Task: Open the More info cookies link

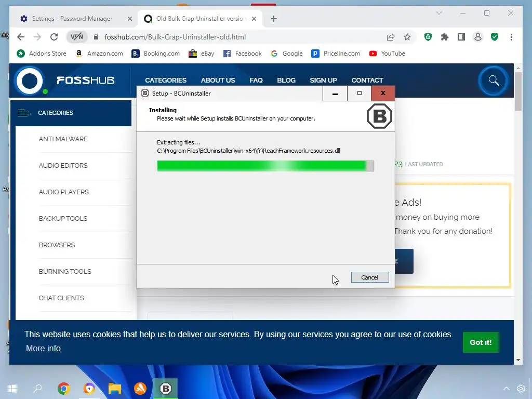Action: (44, 349)
